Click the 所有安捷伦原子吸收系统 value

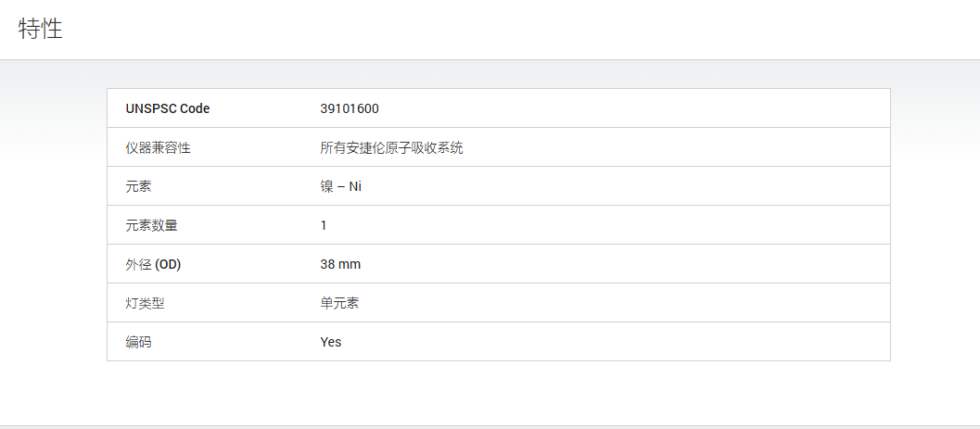[x=392, y=148]
